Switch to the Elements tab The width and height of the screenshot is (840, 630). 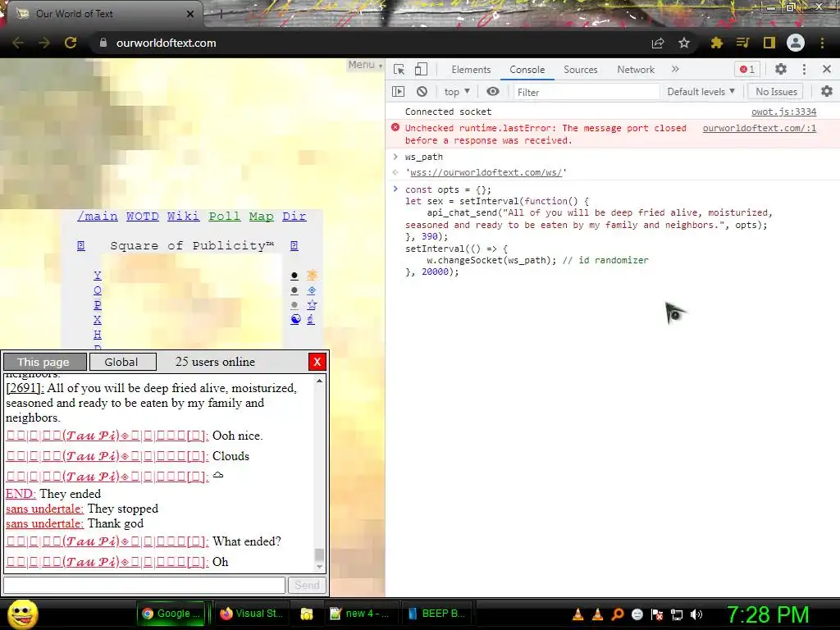pos(471,70)
